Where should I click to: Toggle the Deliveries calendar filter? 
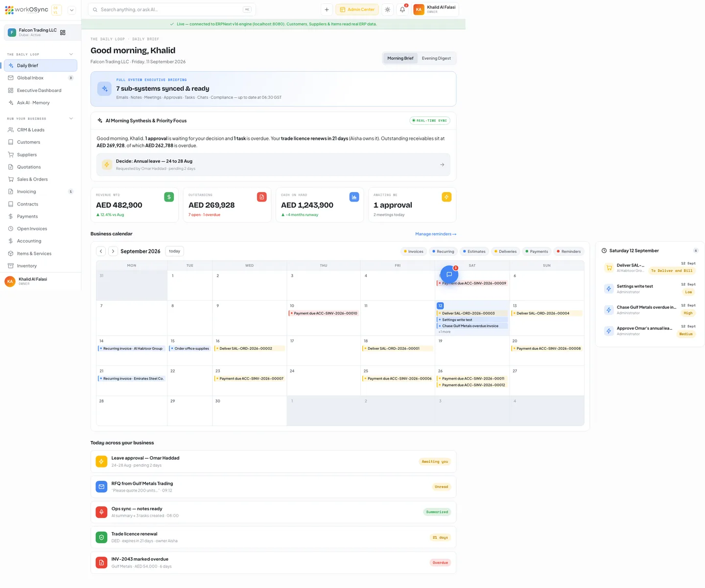click(505, 251)
